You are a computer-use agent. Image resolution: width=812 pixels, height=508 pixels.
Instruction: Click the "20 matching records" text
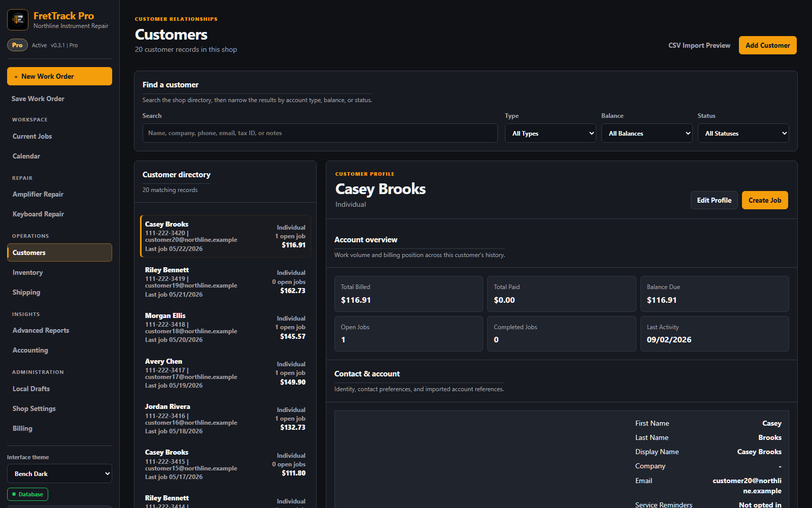(x=170, y=190)
